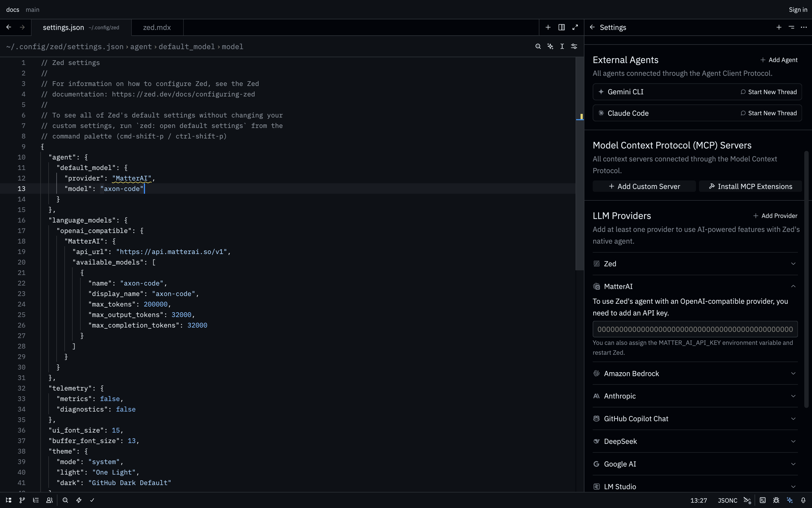Open the git branch panel icon
The height and width of the screenshot is (508, 812).
(22, 500)
